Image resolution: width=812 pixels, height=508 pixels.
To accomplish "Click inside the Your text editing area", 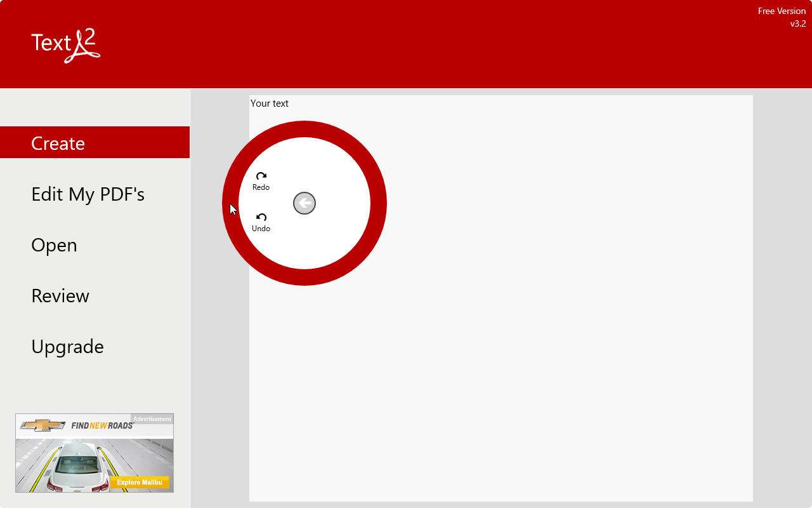I will pos(501,298).
